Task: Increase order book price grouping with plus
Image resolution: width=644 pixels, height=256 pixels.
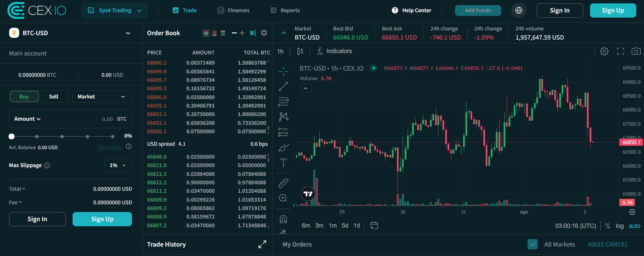Action: click(242, 33)
